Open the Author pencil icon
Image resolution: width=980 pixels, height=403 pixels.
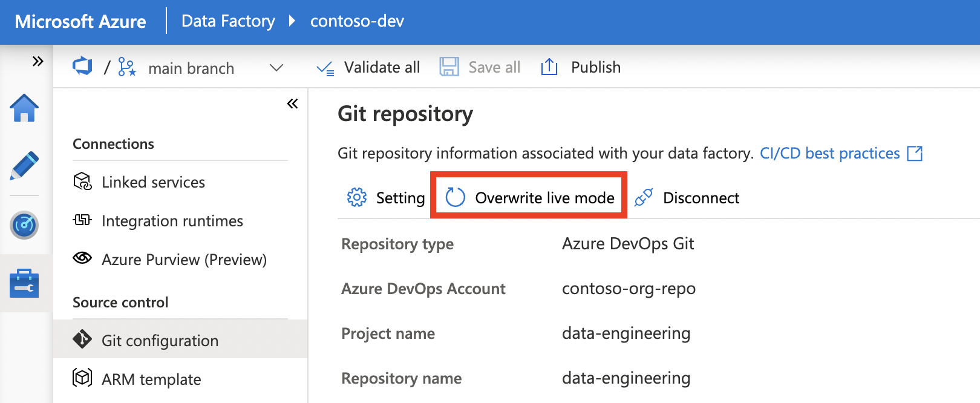pyautogui.click(x=24, y=166)
